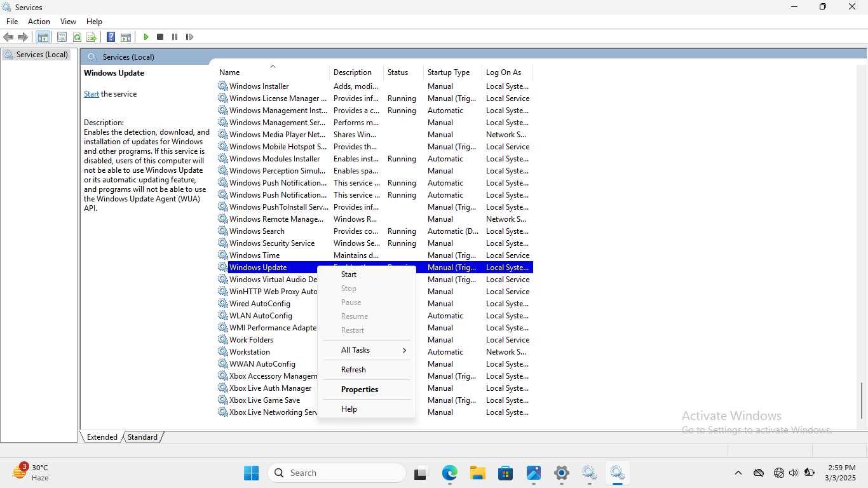Open the Properties toolbar icon
This screenshot has height=488, width=868.
[62, 36]
